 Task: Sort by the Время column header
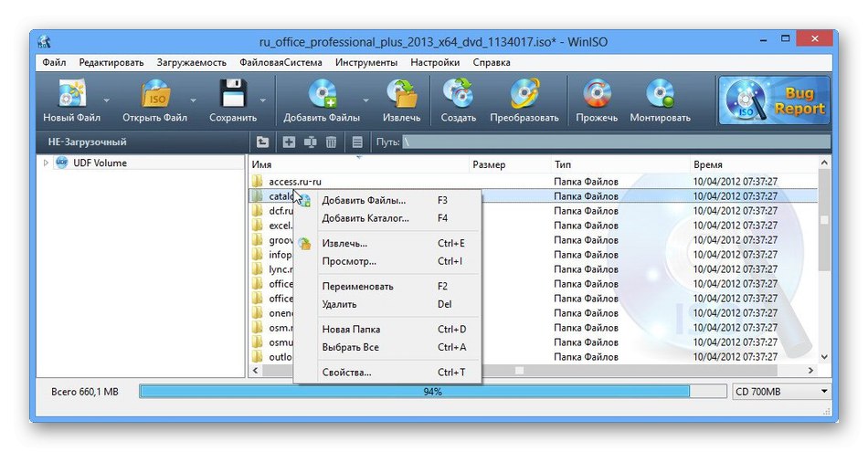tap(754, 164)
